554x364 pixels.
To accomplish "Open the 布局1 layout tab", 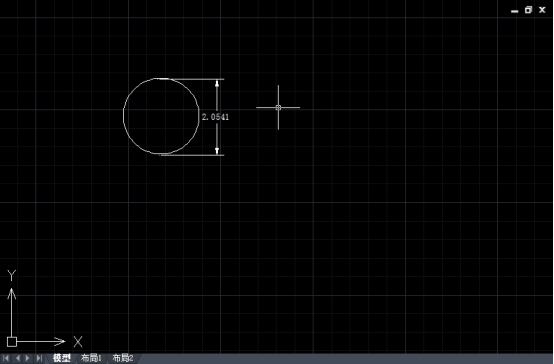I will pos(92,358).
